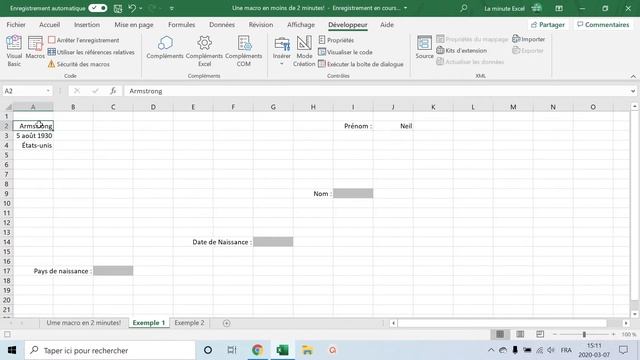Click the taskbar search box
Viewport: 640px width, 360px height.
click(110, 350)
